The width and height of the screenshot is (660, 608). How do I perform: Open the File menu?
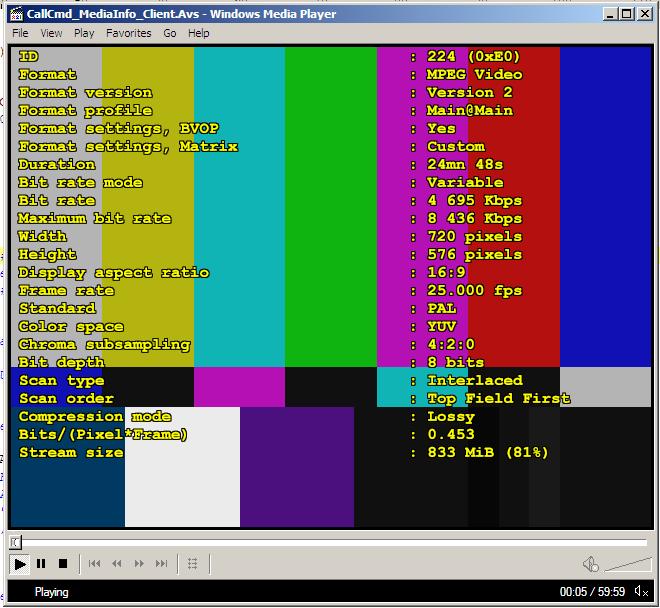20,33
